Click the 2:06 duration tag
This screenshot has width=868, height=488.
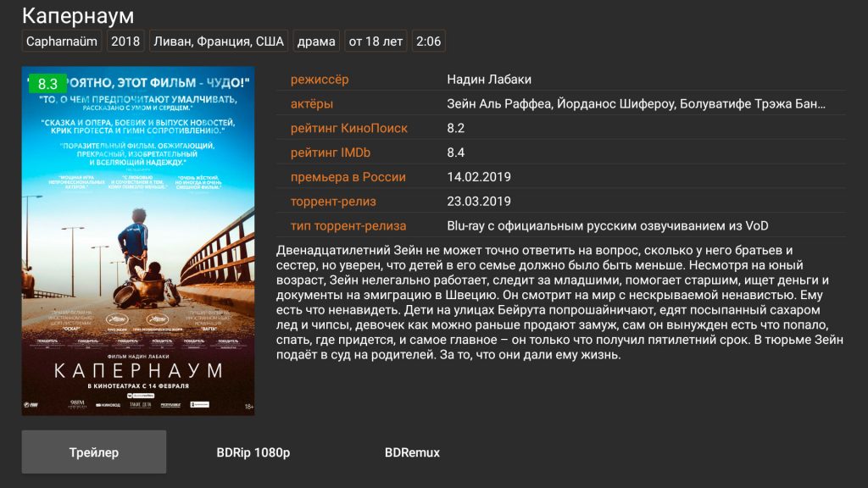click(x=428, y=42)
